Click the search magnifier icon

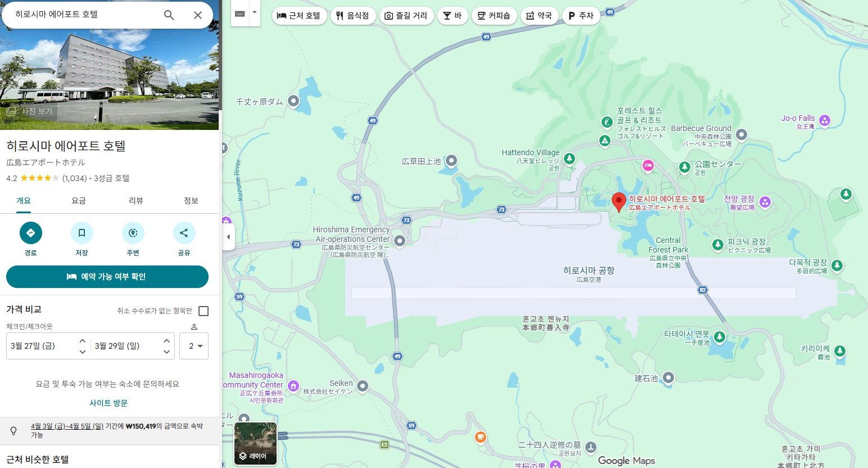tap(169, 15)
